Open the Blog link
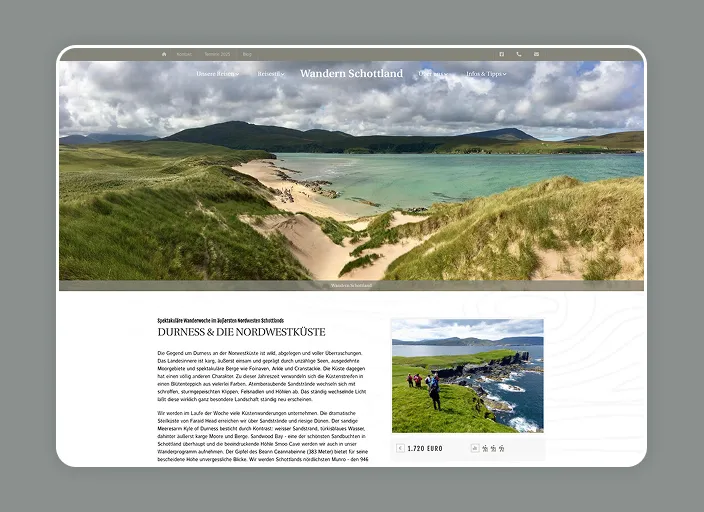Viewport: 704px width, 512px height. (x=247, y=54)
